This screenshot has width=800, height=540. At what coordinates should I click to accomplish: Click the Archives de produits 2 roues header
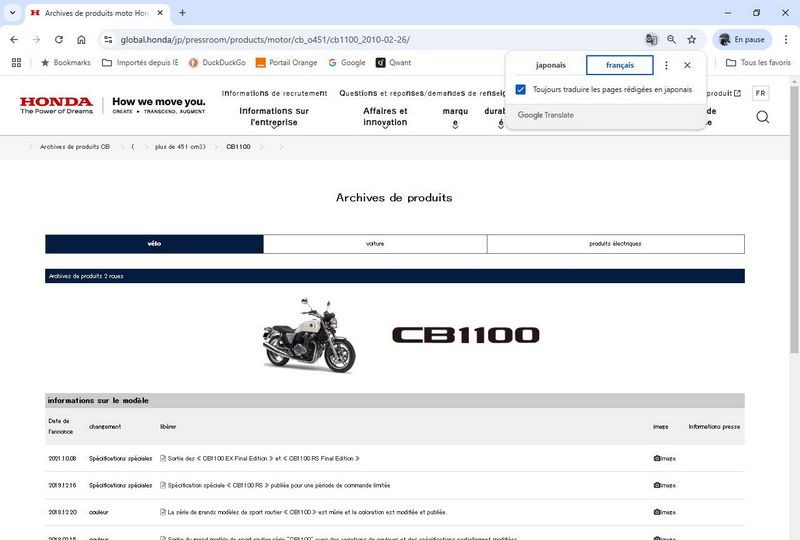[x=395, y=276]
